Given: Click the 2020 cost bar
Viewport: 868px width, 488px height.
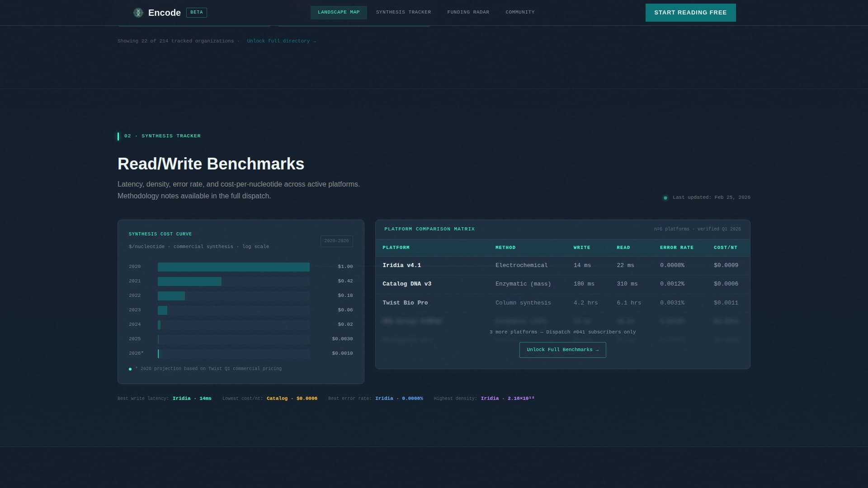Looking at the screenshot, I should pyautogui.click(x=233, y=267).
